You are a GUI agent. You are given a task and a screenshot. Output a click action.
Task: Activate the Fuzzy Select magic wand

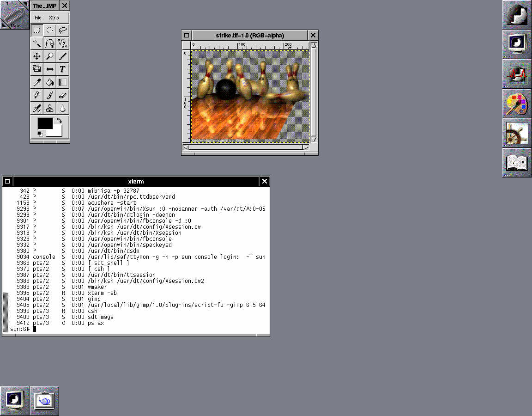pos(36,43)
